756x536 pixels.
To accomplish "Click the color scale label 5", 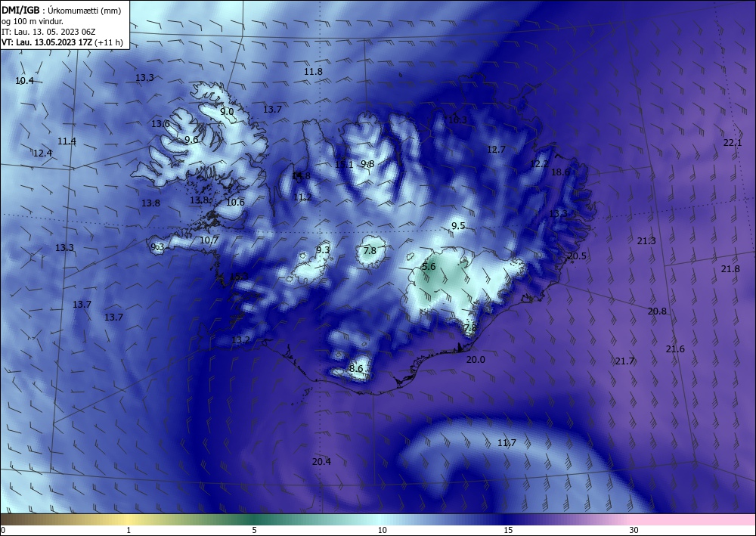I will click(254, 530).
